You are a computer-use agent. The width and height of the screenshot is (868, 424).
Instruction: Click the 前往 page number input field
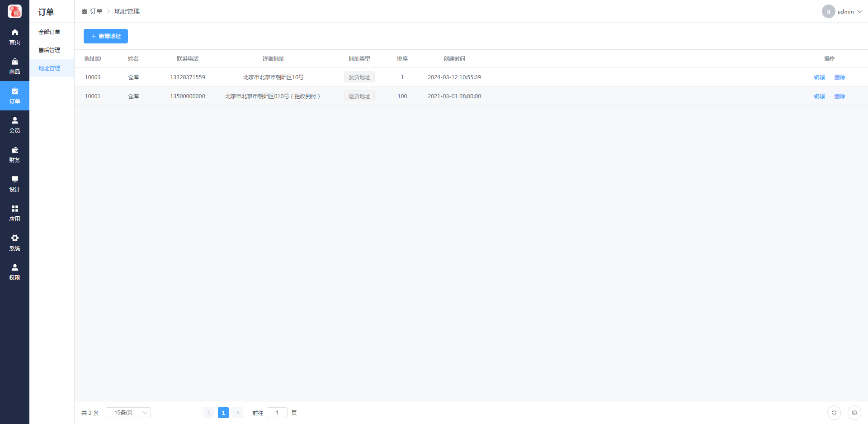(x=277, y=413)
